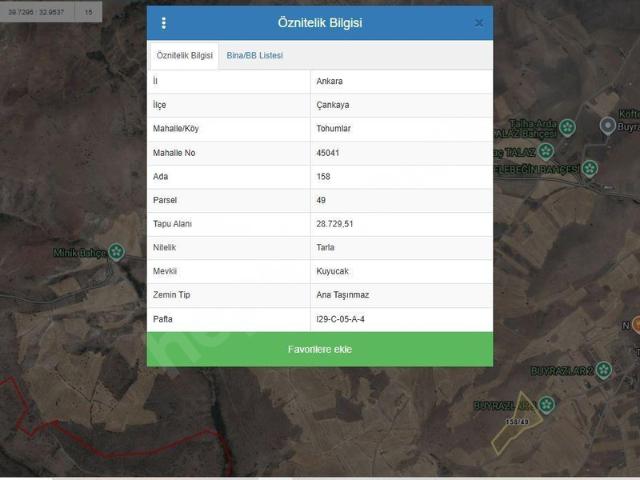Click the gray location pin marker
The width and height of the screenshot is (640, 480).
[x=608, y=126]
